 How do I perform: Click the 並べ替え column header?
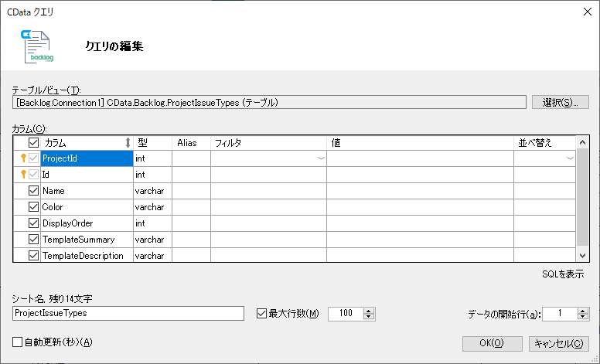[544, 143]
